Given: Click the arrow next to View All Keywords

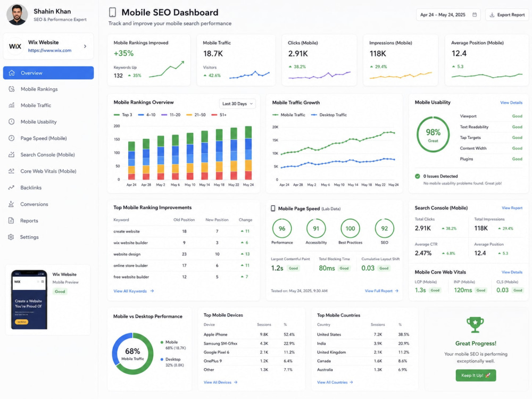Looking at the screenshot, I should 152,291.
